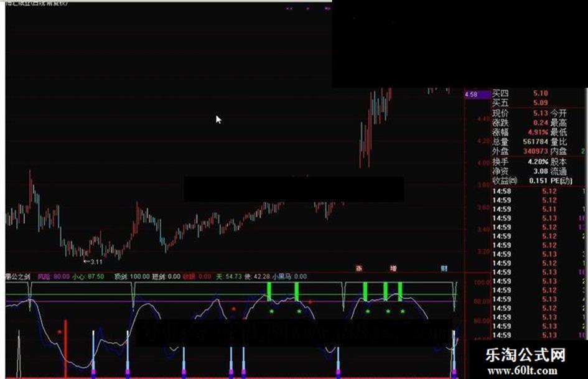Click the PE(动) label in quote panel
Screen dimensions: 588x379
click(x=561, y=180)
